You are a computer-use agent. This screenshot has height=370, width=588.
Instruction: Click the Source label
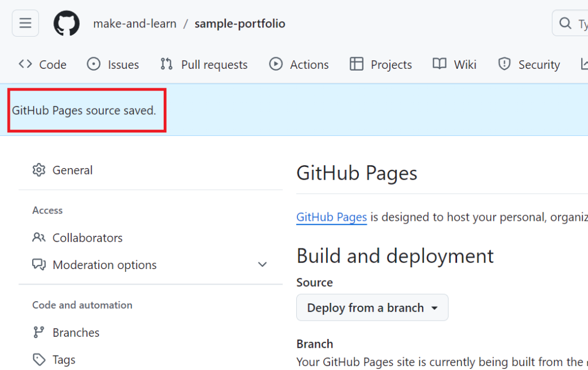tap(314, 282)
